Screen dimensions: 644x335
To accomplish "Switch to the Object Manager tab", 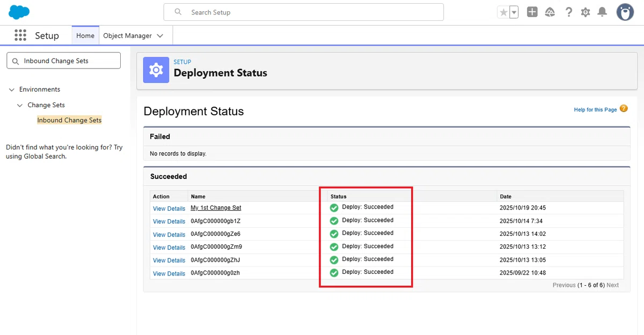I will [x=127, y=36].
